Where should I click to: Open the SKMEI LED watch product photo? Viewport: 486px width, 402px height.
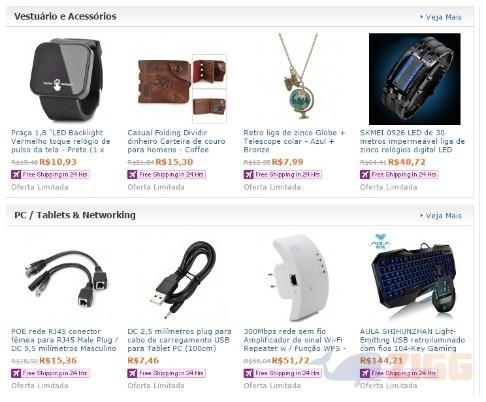point(415,79)
